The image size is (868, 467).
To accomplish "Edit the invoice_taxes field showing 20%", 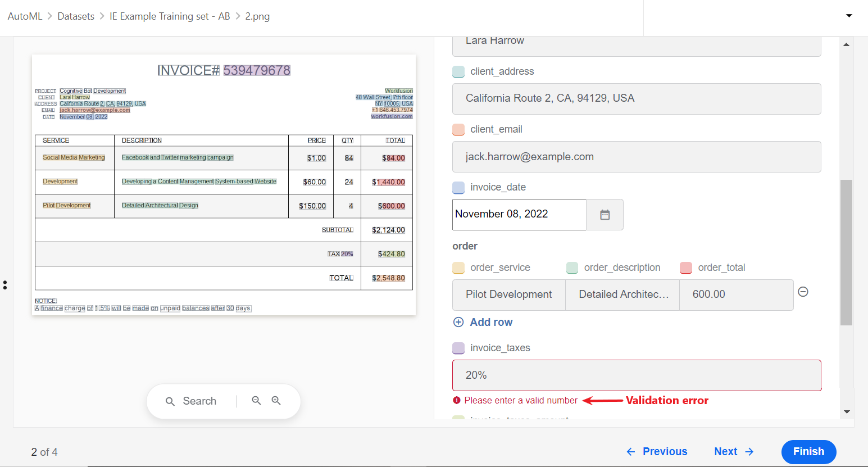I will point(637,375).
